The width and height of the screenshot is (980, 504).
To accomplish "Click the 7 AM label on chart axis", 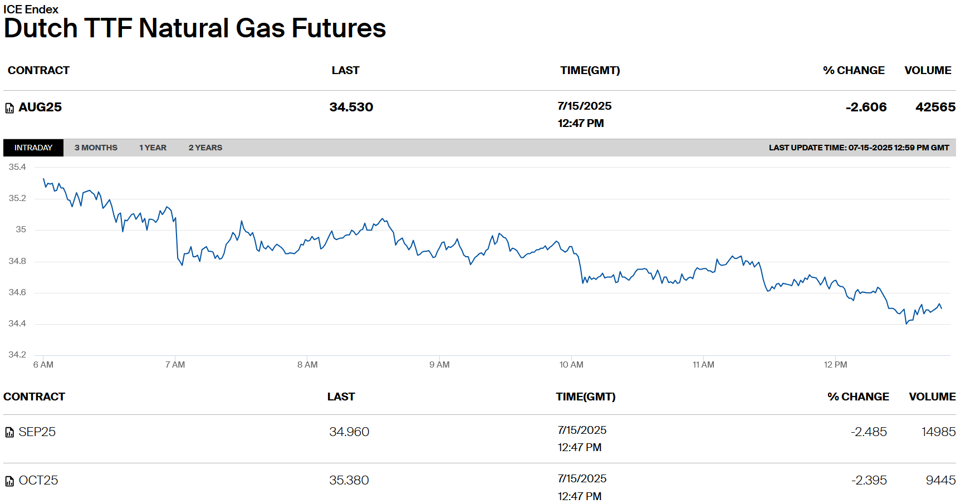I will [x=175, y=365].
